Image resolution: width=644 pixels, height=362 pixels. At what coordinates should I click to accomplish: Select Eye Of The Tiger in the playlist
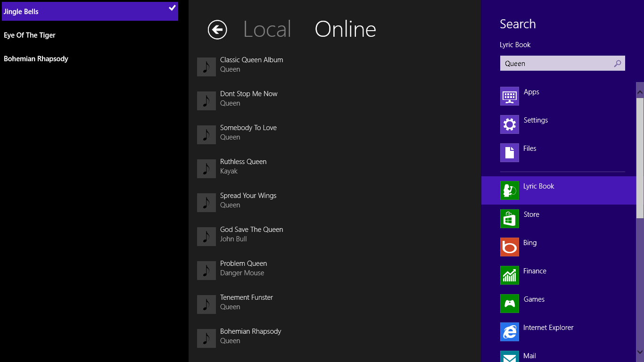click(x=29, y=35)
